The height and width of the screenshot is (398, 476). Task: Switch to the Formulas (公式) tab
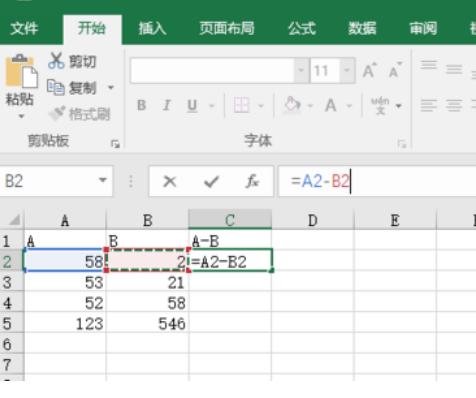(x=302, y=29)
